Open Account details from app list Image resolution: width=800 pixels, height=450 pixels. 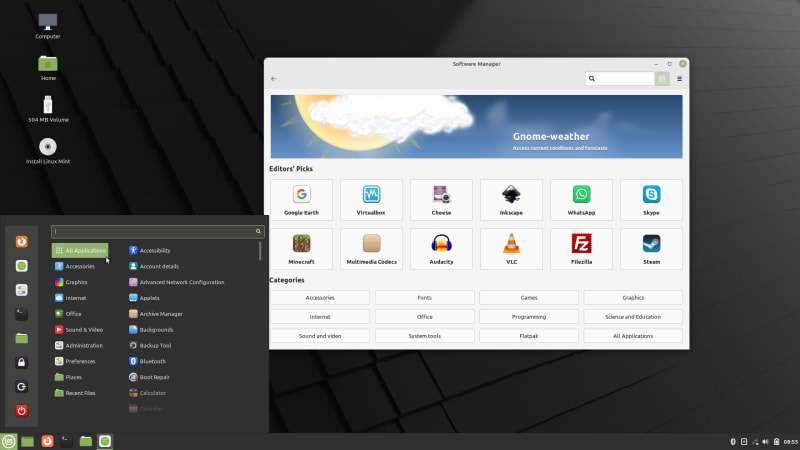coord(154,266)
